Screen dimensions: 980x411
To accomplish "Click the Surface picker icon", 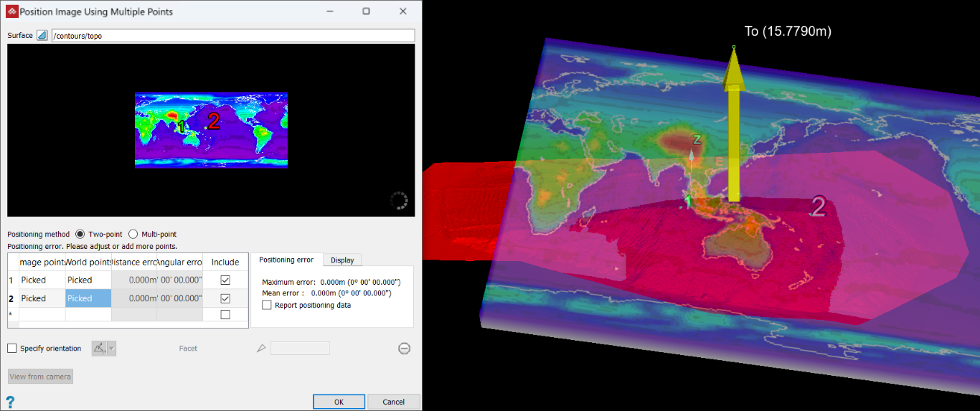I will pyautogui.click(x=42, y=35).
